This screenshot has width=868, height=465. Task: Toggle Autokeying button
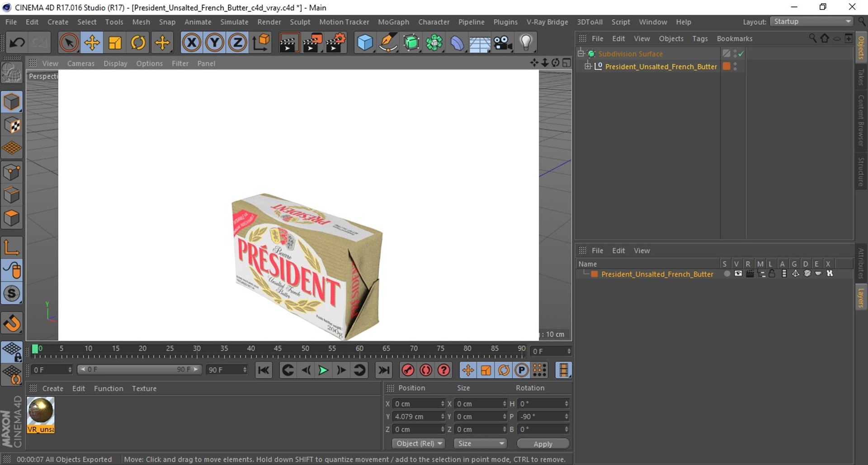pyautogui.click(x=426, y=370)
